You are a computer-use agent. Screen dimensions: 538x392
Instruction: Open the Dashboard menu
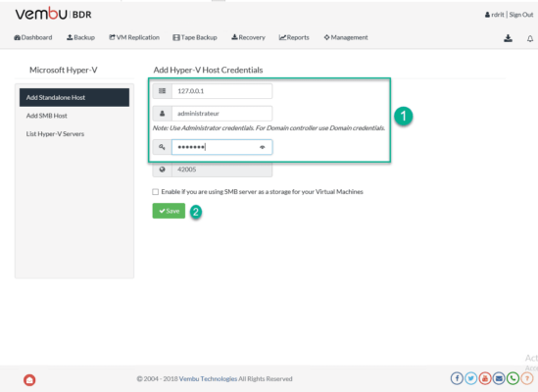point(33,37)
